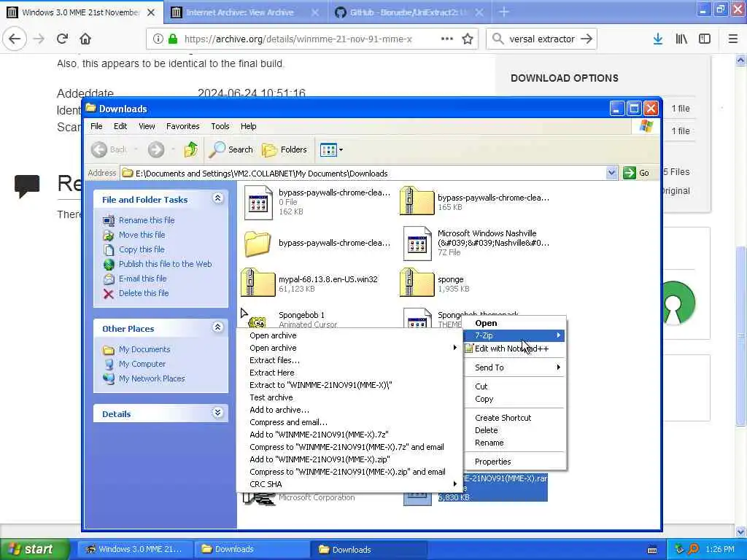Choose Rename in the context menu
This screenshot has height=560, width=747.
515,443
